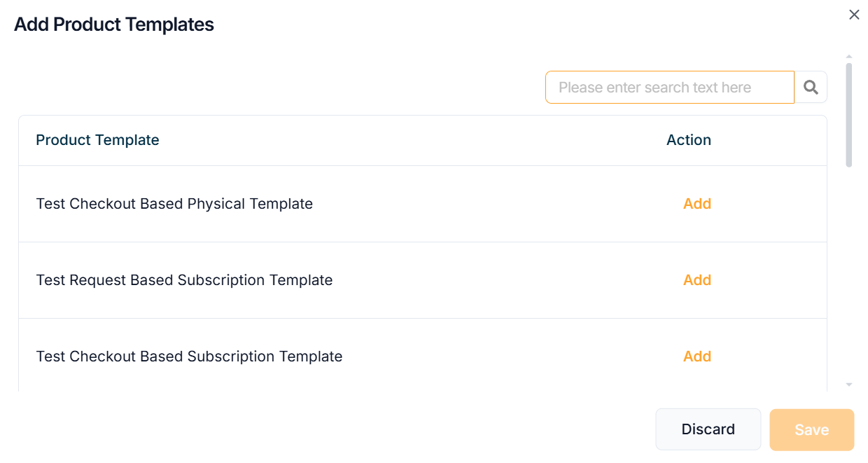This screenshot has height=463, width=868.
Task: Select the Test Request Based Subscription Template name
Action: tap(184, 280)
